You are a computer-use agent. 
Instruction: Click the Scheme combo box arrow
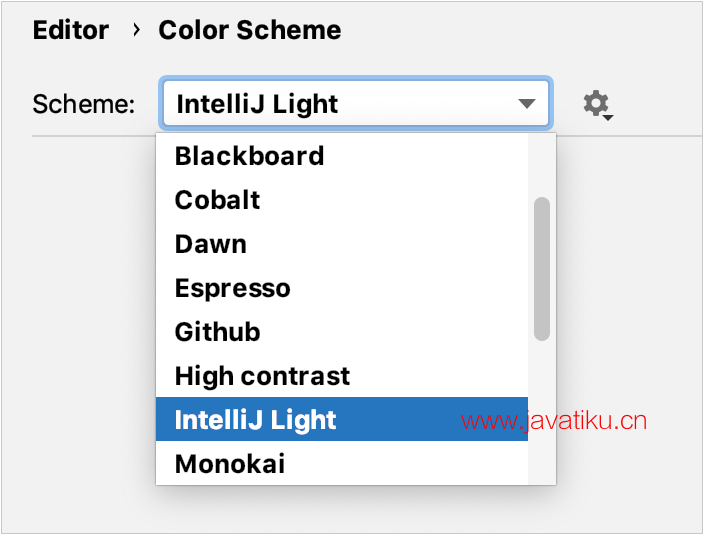[x=527, y=104]
